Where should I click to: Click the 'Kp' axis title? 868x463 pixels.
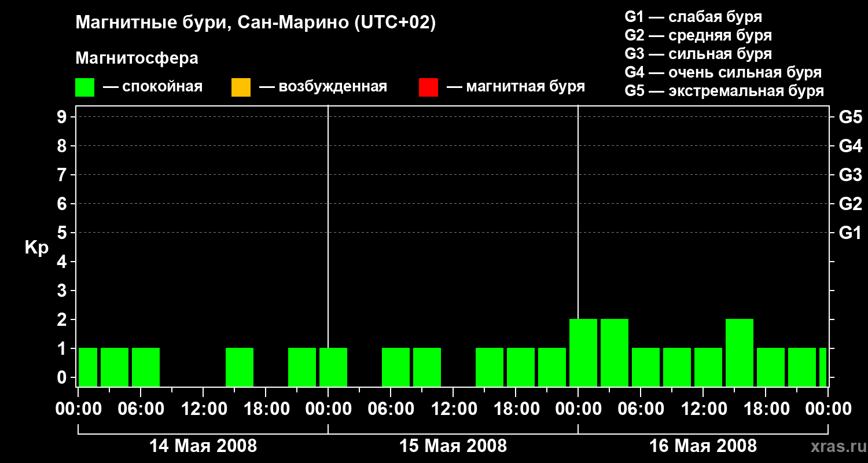(36, 248)
